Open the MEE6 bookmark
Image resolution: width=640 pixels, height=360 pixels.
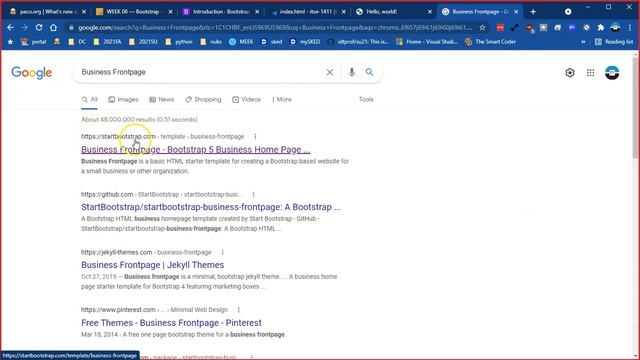[241, 42]
